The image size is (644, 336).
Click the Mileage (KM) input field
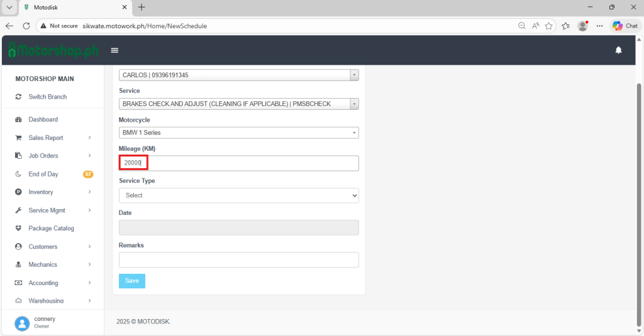tap(238, 163)
